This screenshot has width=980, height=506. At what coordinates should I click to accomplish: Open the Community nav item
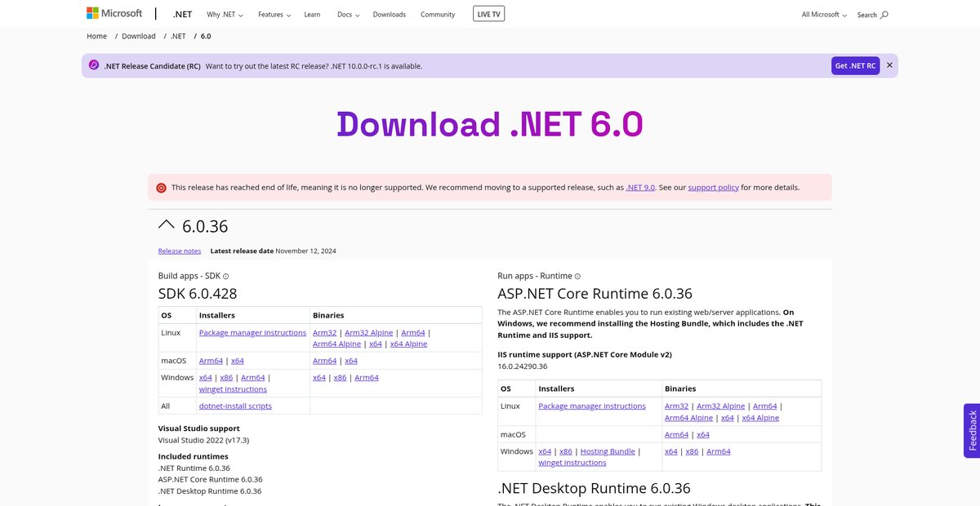point(438,15)
